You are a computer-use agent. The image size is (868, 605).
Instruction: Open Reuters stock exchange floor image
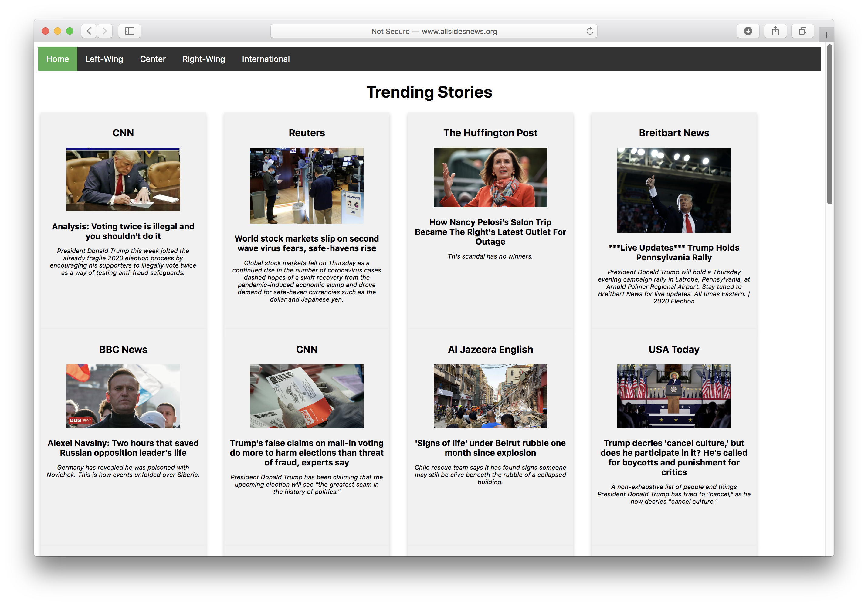(x=307, y=186)
